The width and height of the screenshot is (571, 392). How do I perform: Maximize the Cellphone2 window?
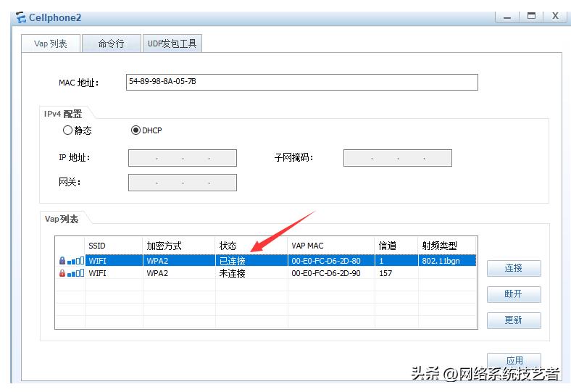(x=531, y=16)
